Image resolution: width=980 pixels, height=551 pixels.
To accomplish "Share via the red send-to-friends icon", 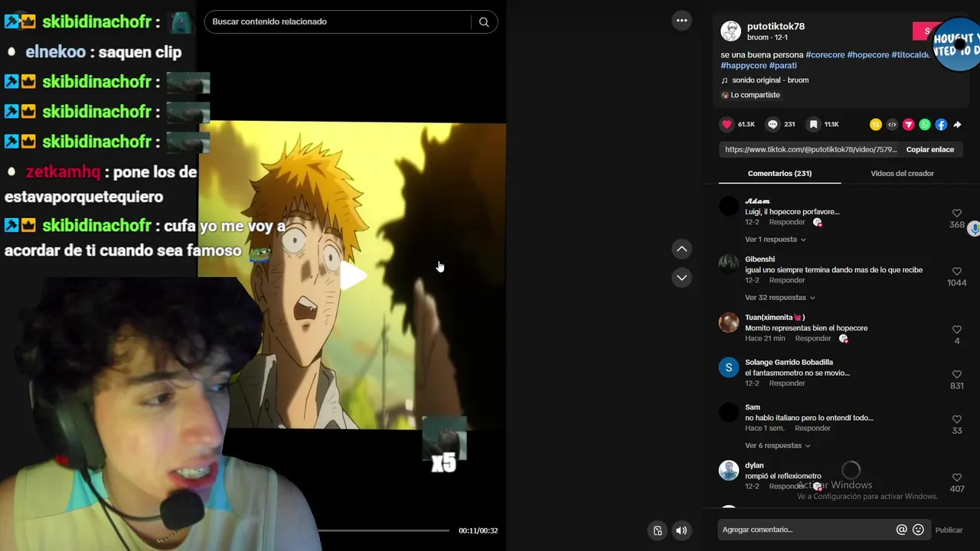I will (x=908, y=125).
